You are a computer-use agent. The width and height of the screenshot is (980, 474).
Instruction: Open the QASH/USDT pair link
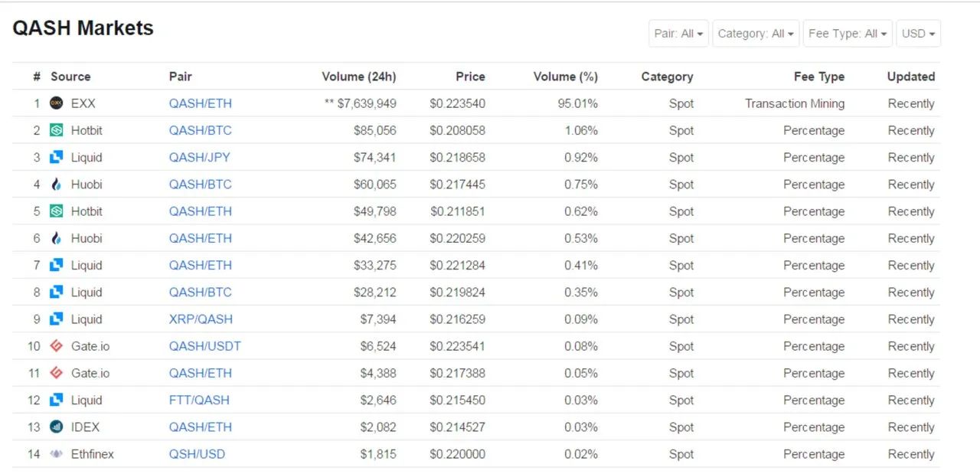pos(205,346)
